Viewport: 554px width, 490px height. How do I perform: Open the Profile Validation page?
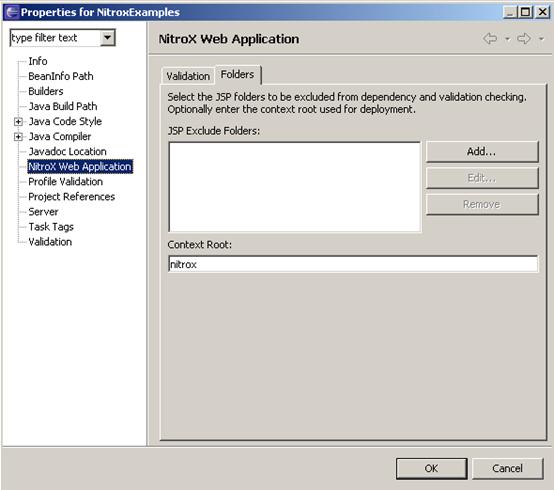66,182
